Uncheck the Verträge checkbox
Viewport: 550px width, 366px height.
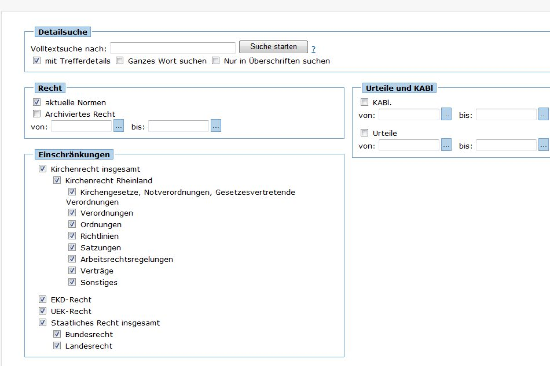tap(72, 270)
